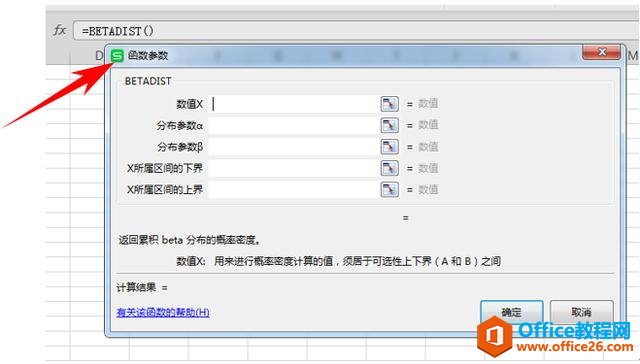Click the fx insert function icon
This screenshot has width=640, height=364.
(x=60, y=30)
